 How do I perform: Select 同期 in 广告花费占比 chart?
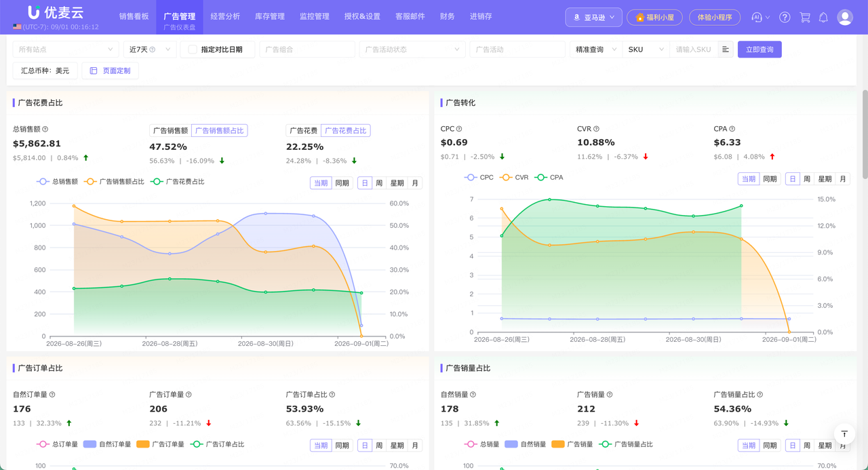coord(342,183)
